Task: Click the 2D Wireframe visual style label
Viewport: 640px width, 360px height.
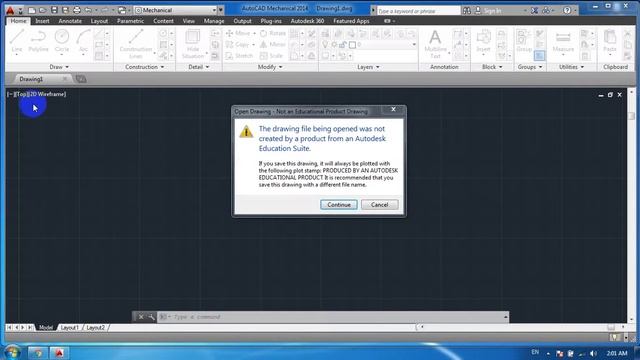Action: coord(46,94)
